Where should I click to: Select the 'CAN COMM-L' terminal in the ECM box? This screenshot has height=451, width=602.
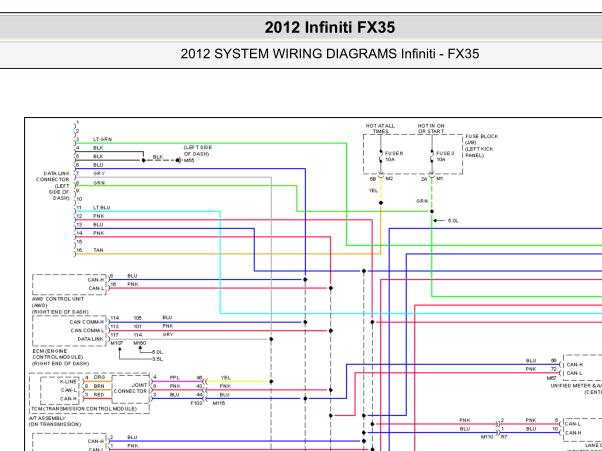point(87,330)
